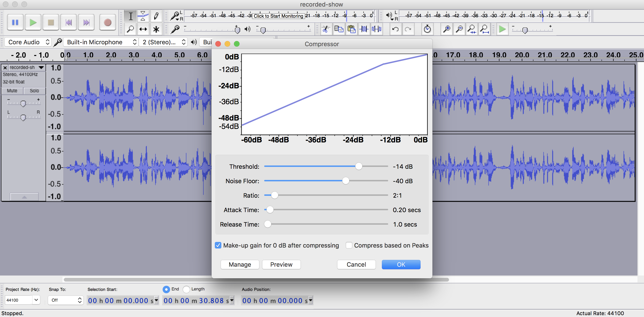Image resolution: width=644 pixels, height=317 pixels.
Task: Adjust Compressor Release Time slider
Action: coord(267,224)
